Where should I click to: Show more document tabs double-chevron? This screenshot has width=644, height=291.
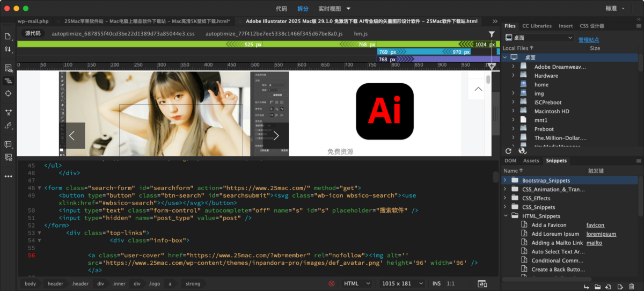[495, 21]
